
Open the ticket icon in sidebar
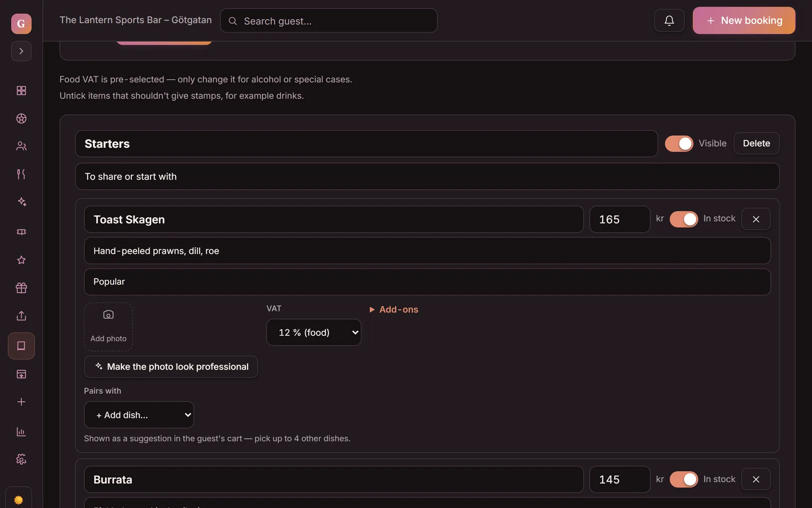point(21,232)
